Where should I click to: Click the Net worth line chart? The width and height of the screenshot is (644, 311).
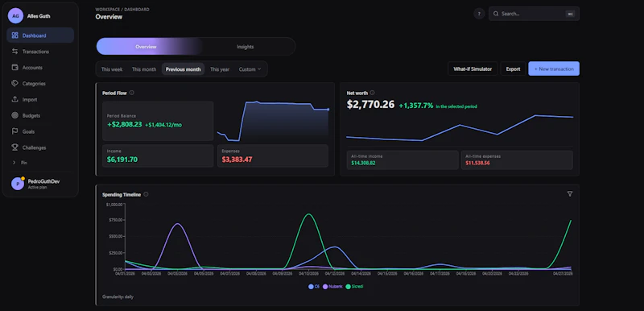click(460, 128)
